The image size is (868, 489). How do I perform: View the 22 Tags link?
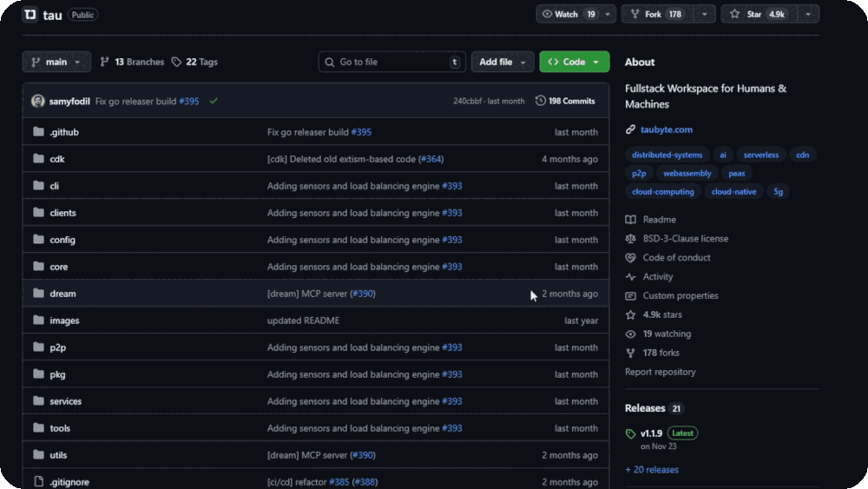pyautogui.click(x=194, y=62)
